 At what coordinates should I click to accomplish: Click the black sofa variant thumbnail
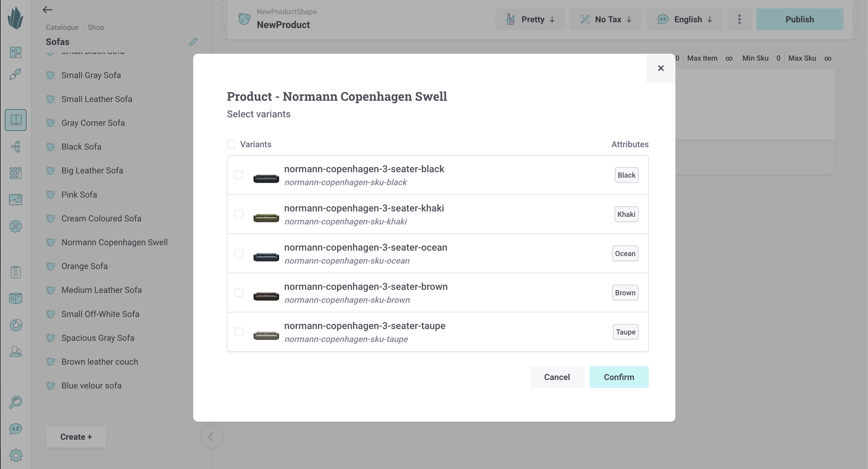266,178
